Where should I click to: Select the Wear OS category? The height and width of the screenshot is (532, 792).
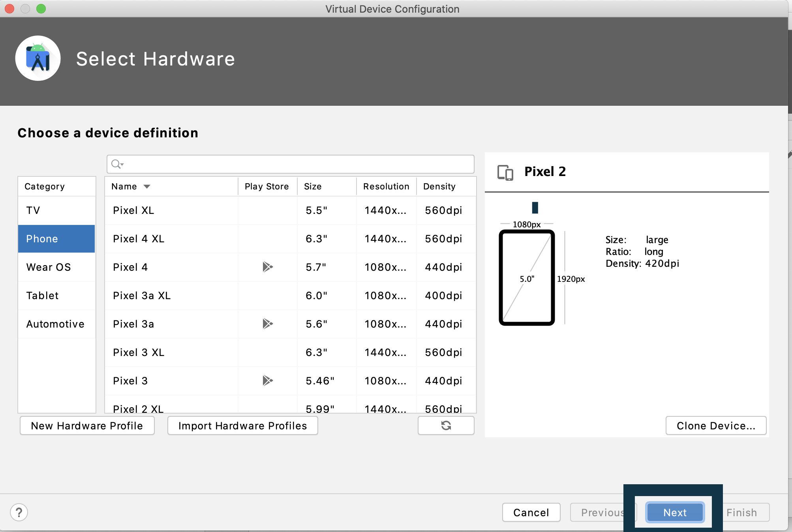point(49,267)
